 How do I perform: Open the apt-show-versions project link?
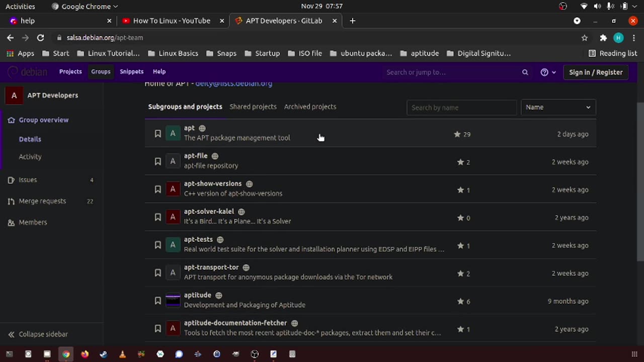(x=213, y=184)
